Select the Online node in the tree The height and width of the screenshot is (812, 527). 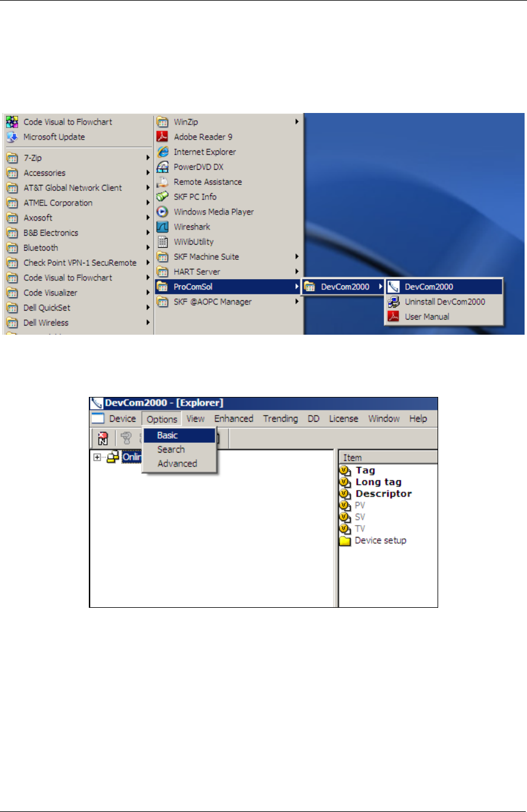[131, 457]
